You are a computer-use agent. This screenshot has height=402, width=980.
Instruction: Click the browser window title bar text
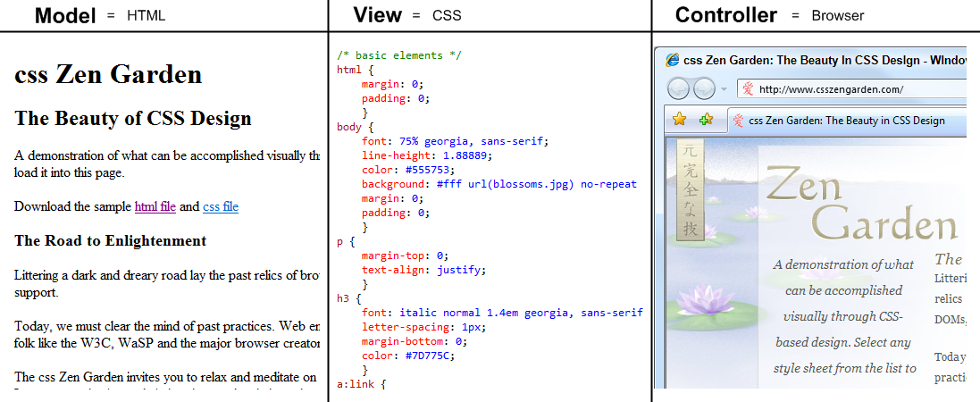point(824,61)
